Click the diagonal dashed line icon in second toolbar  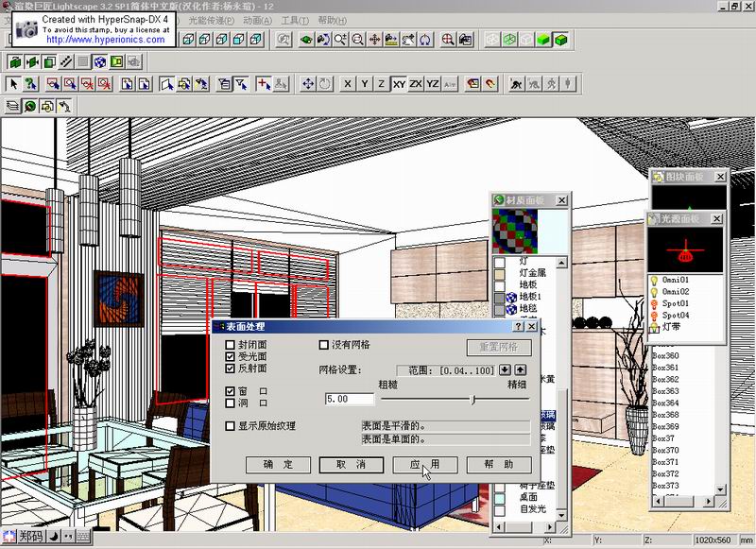point(66,61)
